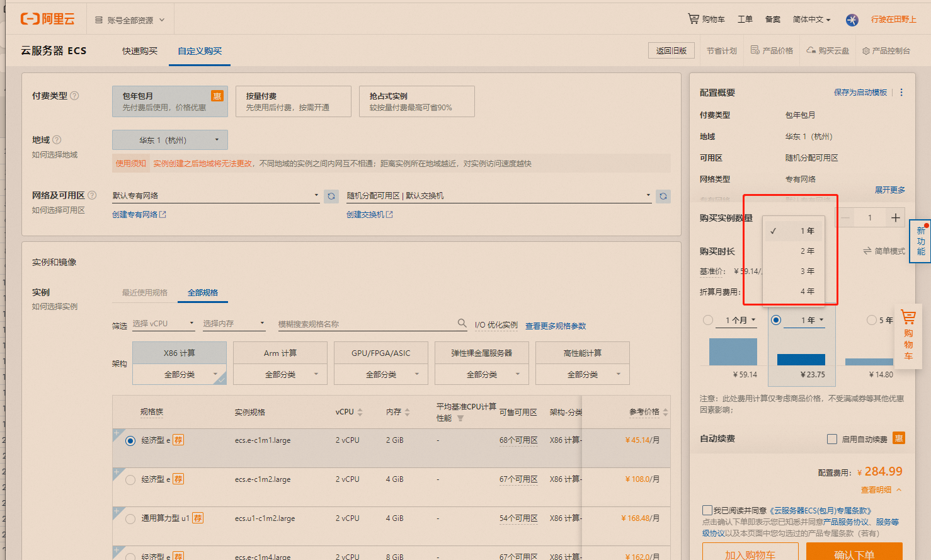This screenshot has width=931, height=560.
Task: Open the 默认专有网络 dropdown
Action: tap(216, 196)
